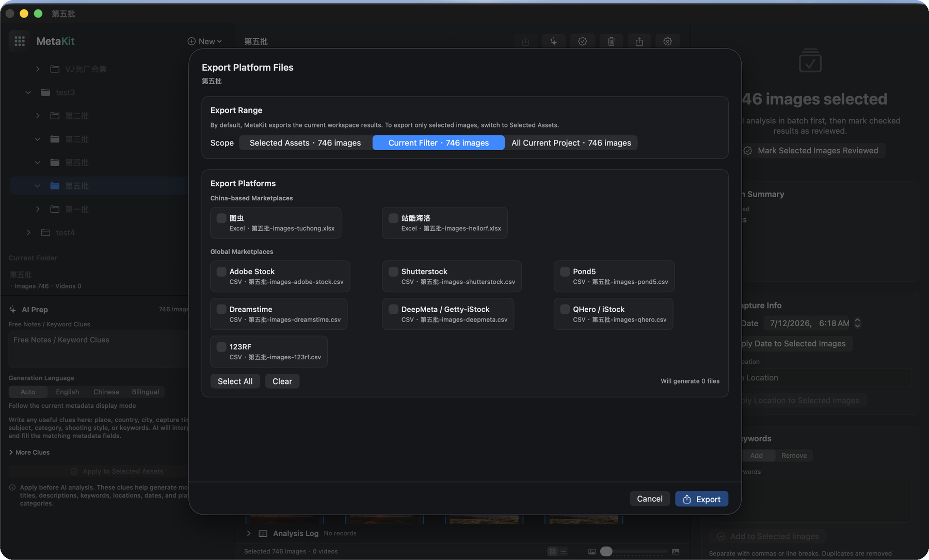
Task: Click the import toolbar icon
Action: pyautogui.click(x=525, y=41)
